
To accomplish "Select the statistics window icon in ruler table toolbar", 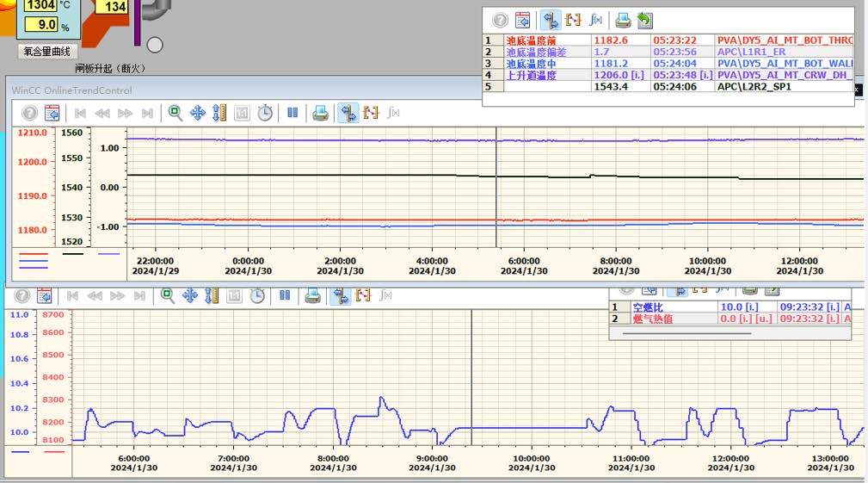I will point(595,21).
